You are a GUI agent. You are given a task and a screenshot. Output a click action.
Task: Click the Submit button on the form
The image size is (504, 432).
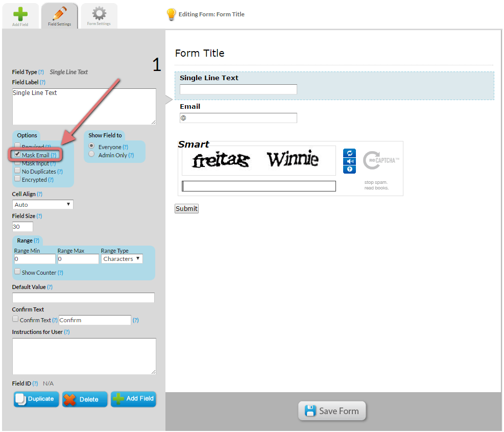click(x=186, y=208)
